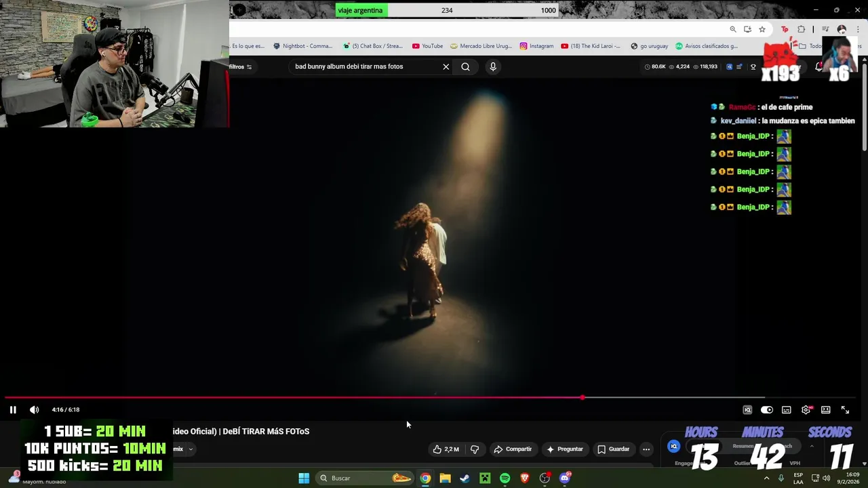This screenshot has width=868, height=488.
Task: Click the vidIQ list icon beside trophy
Action: click(x=739, y=66)
